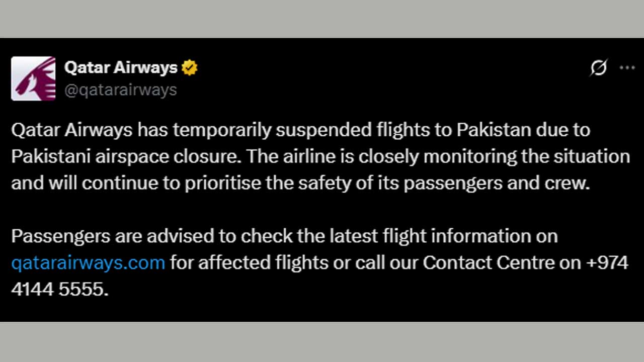
Task: Click the 4144 5555 phone digits
Action: [x=58, y=289]
